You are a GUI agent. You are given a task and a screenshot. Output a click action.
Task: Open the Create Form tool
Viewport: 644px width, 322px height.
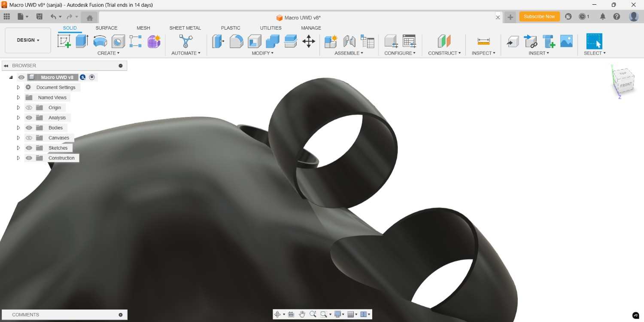click(x=154, y=41)
